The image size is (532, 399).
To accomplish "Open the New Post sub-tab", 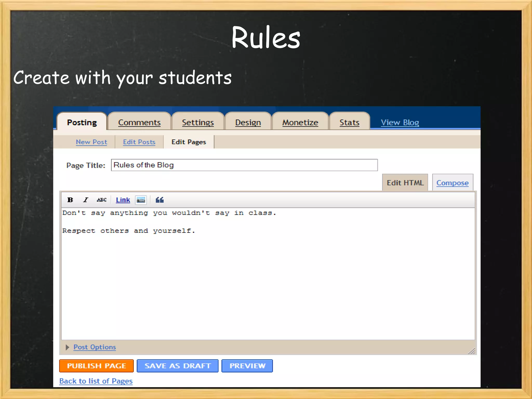I will tap(91, 142).
